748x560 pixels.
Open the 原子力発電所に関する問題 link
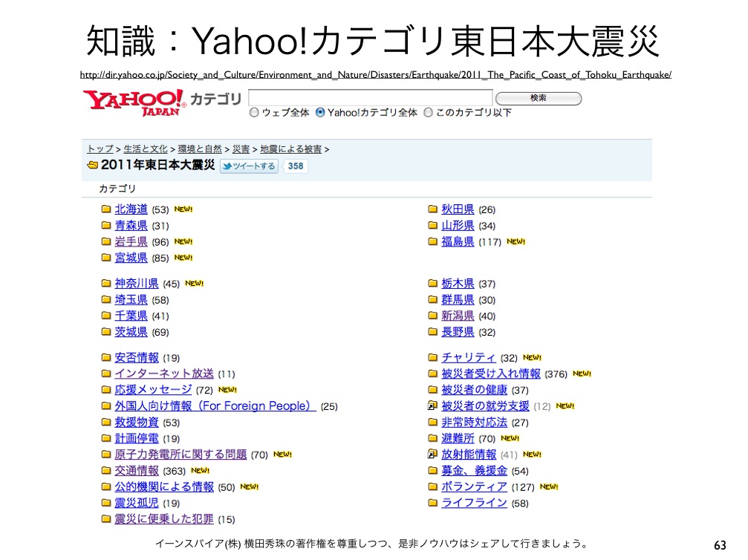click(x=181, y=454)
